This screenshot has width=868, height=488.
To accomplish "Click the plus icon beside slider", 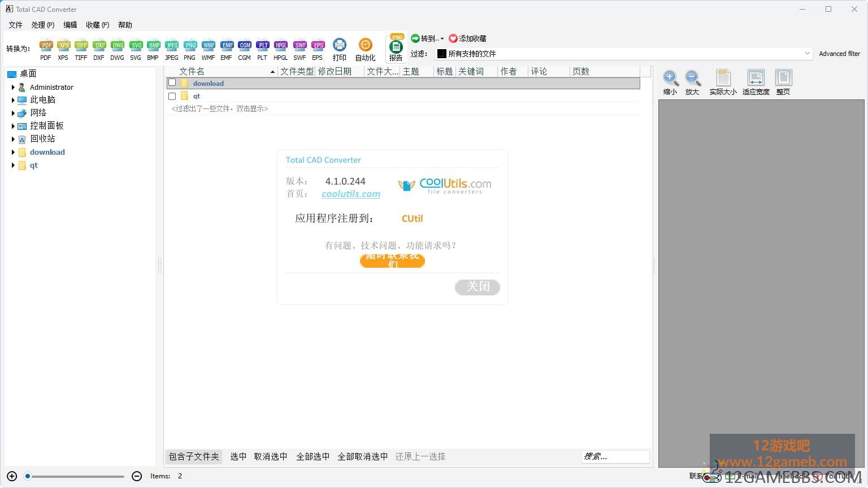I will click(x=12, y=476).
